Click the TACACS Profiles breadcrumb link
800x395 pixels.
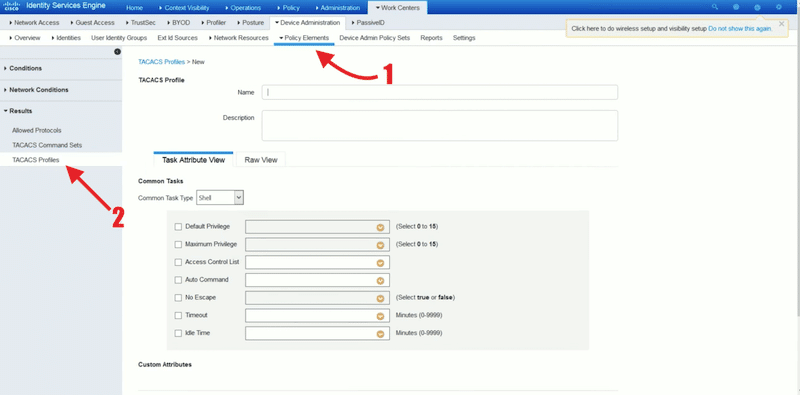pos(161,62)
